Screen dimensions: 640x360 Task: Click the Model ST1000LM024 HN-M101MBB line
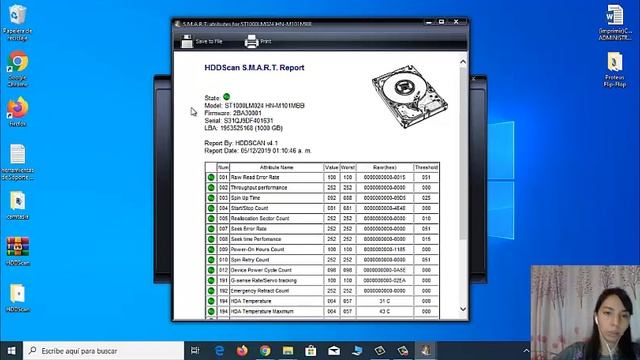tap(254, 106)
